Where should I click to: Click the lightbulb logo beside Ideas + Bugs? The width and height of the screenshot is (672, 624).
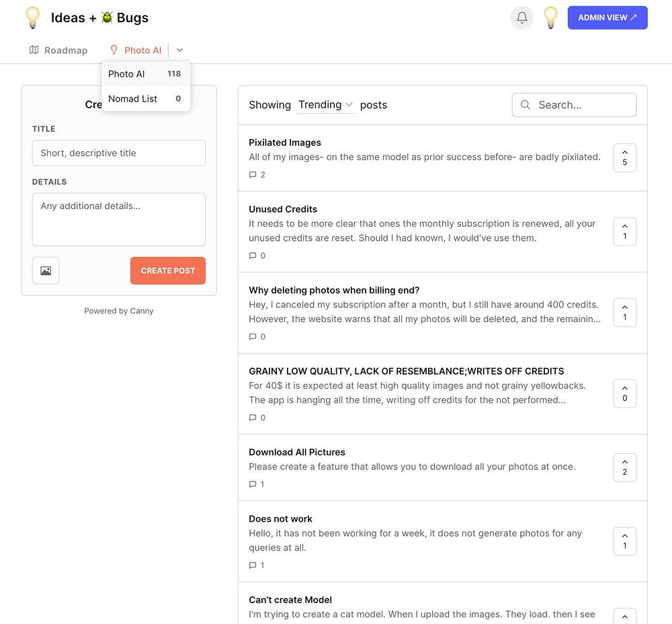32,18
